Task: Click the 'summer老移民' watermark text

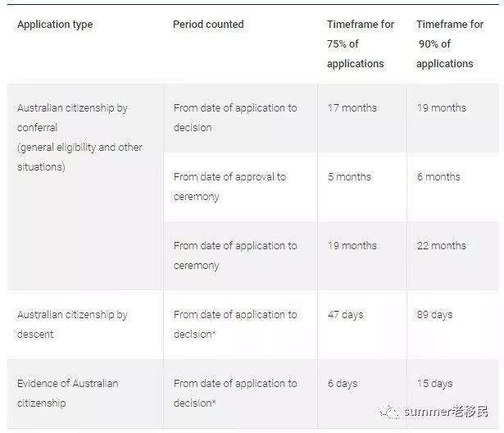Action: (x=446, y=411)
